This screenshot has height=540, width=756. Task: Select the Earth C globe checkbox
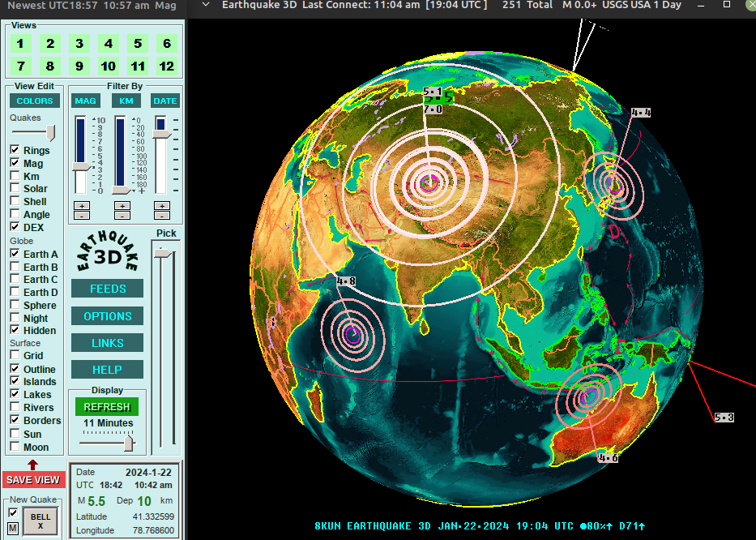click(15, 279)
